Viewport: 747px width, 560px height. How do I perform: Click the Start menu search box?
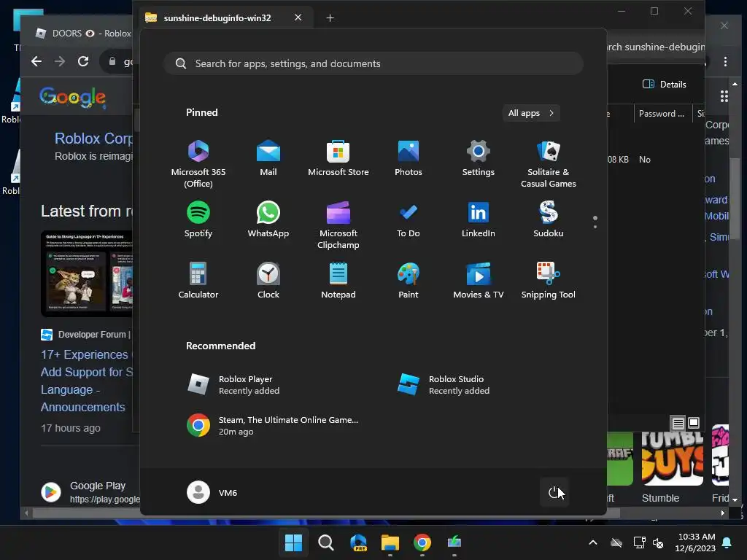coord(373,63)
